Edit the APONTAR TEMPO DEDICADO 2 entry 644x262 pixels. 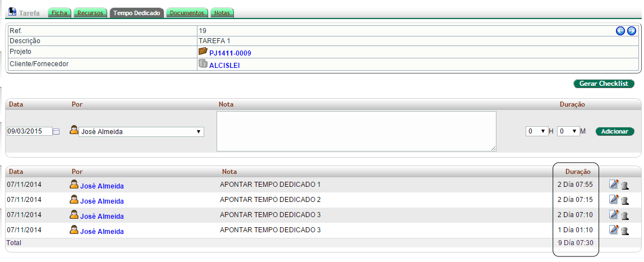tap(614, 200)
